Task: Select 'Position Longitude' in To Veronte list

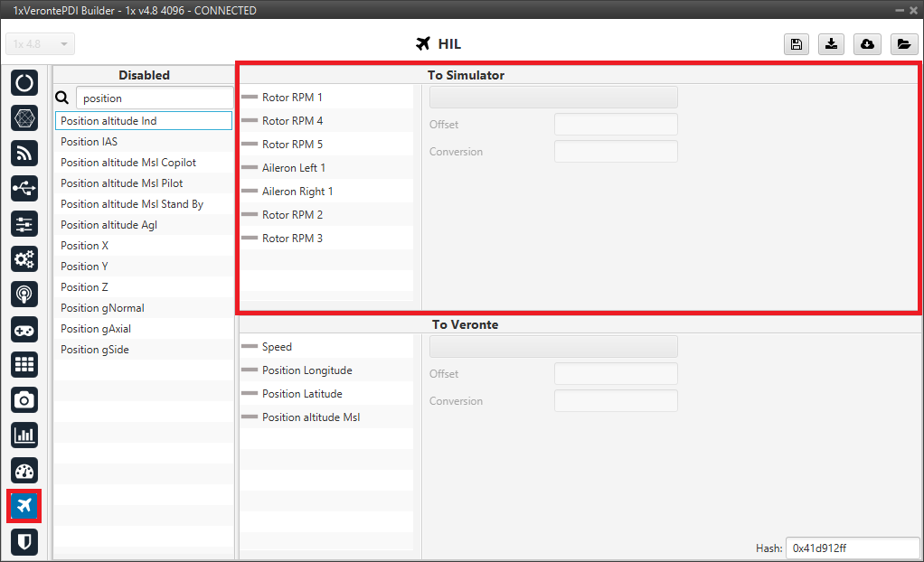Action: (x=306, y=370)
